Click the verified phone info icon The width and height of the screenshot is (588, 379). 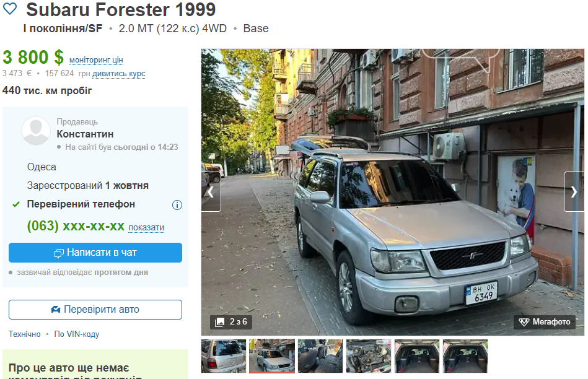[x=177, y=205]
